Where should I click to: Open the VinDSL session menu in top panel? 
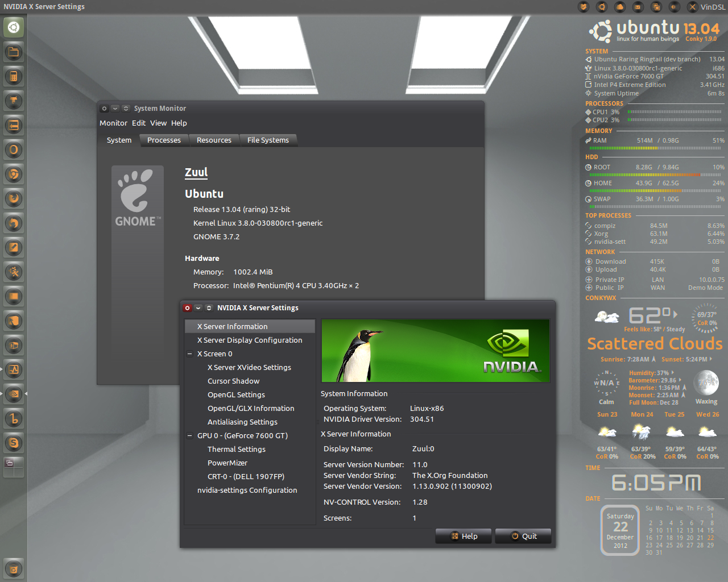[x=706, y=7]
